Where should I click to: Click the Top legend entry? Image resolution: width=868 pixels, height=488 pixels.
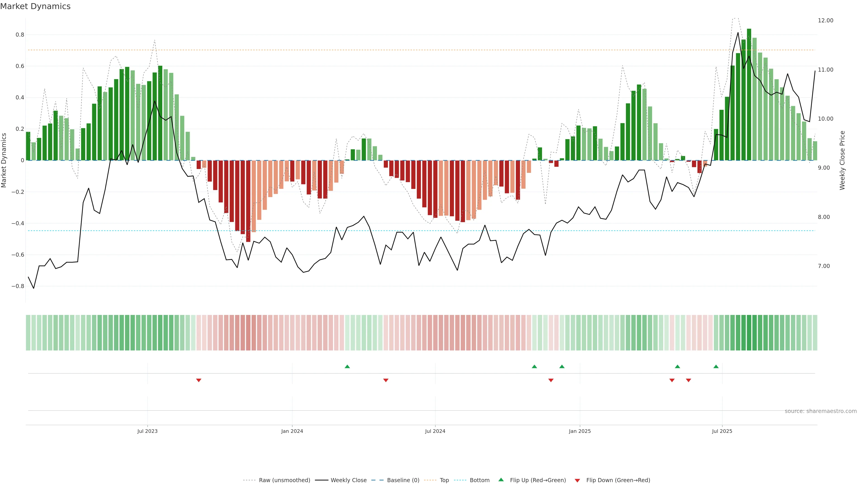click(444, 480)
